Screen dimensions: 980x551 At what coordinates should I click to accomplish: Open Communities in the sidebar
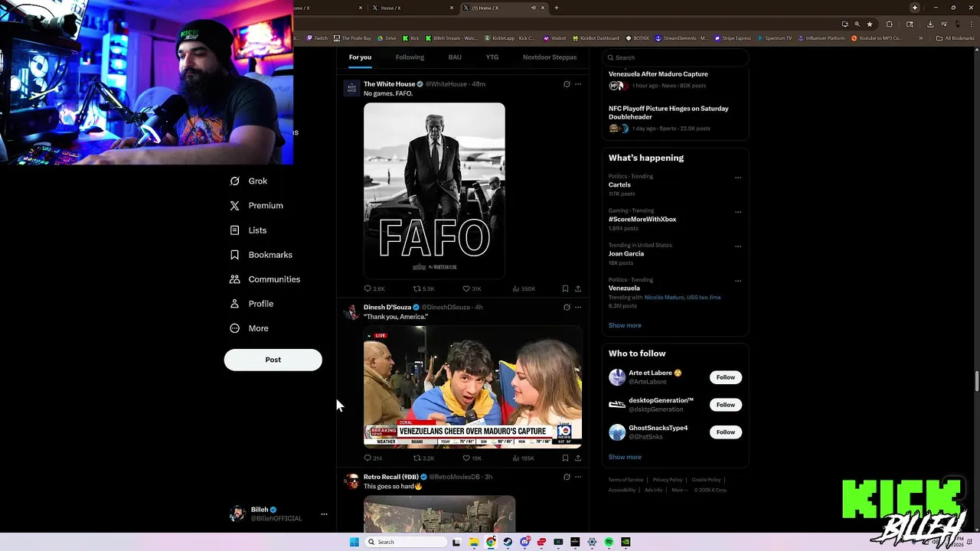265,279
